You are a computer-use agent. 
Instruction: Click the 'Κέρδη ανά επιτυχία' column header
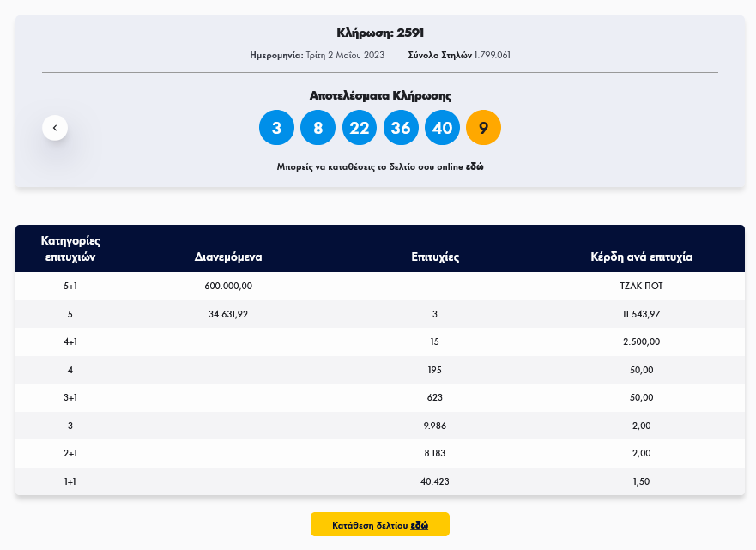pyautogui.click(x=641, y=257)
